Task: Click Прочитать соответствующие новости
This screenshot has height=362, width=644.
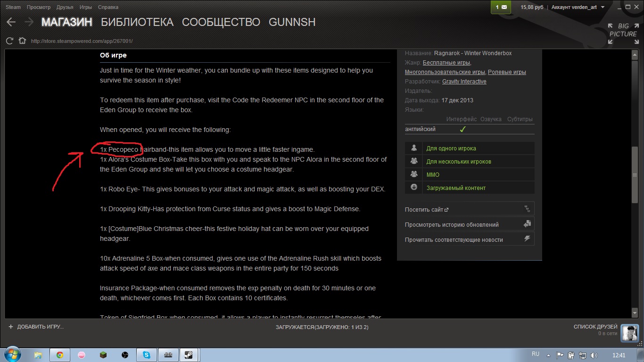Action: 470,239
